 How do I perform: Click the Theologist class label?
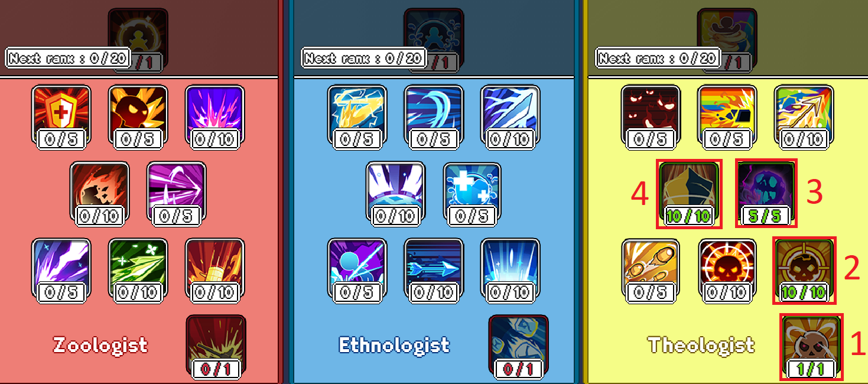pyautogui.click(x=701, y=345)
